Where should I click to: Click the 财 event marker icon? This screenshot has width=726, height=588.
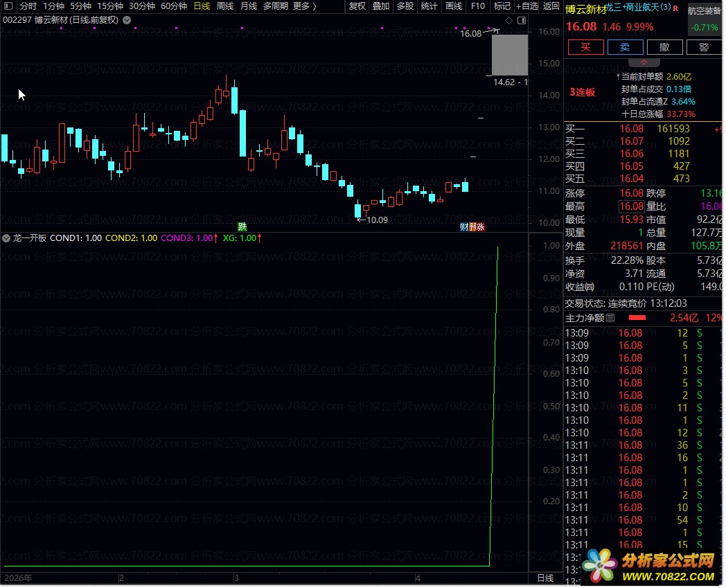pyautogui.click(x=464, y=226)
